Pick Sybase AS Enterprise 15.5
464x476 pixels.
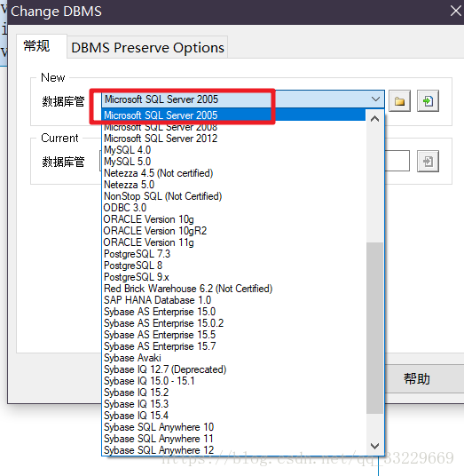(x=233, y=335)
